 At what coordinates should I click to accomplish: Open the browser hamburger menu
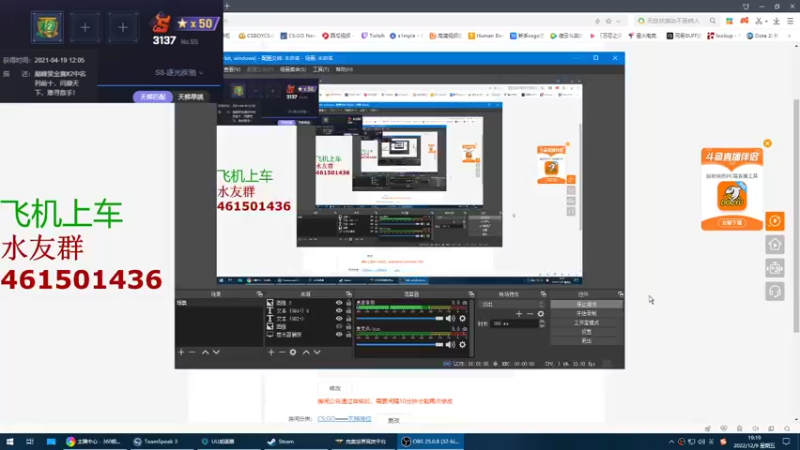click(x=790, y=21)
